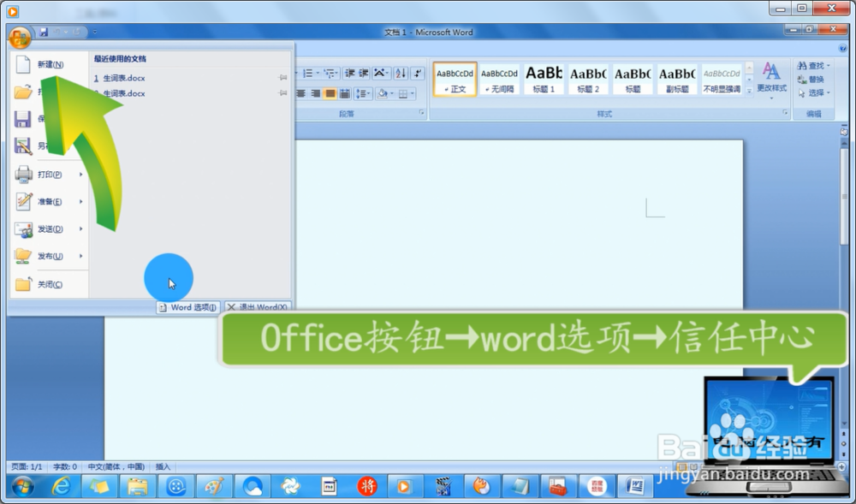
Task: Select the 无间隔 style
Action: pyautogui.click(x=500, y=79)
